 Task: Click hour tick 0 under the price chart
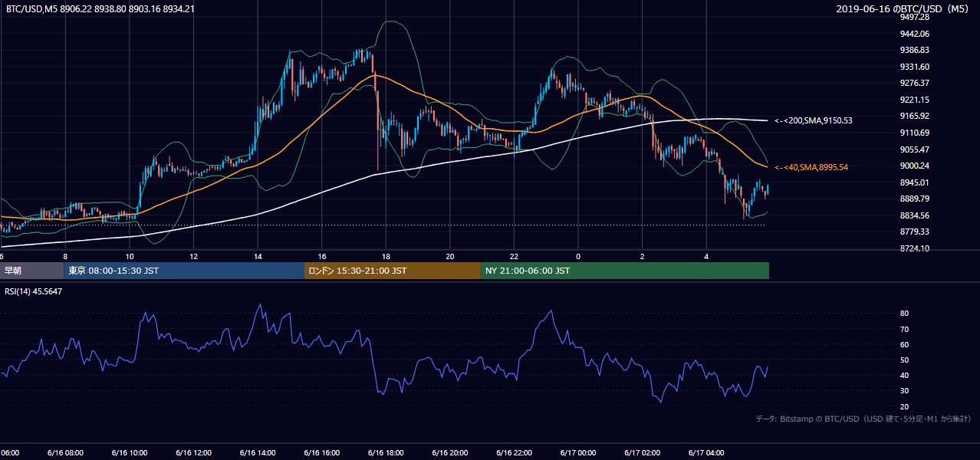click(x=578, y=256)
